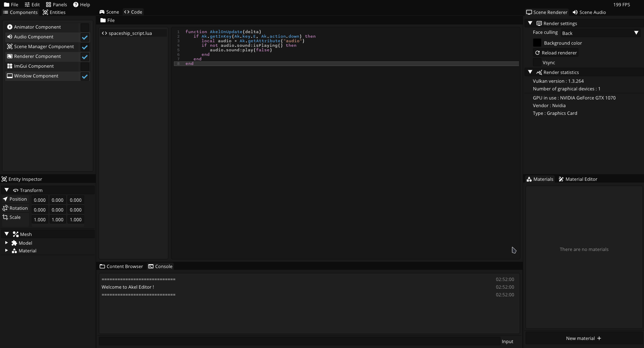Enable the Animator Component checkbox
This screenshot has width=644, height=348.
point(85,27)
